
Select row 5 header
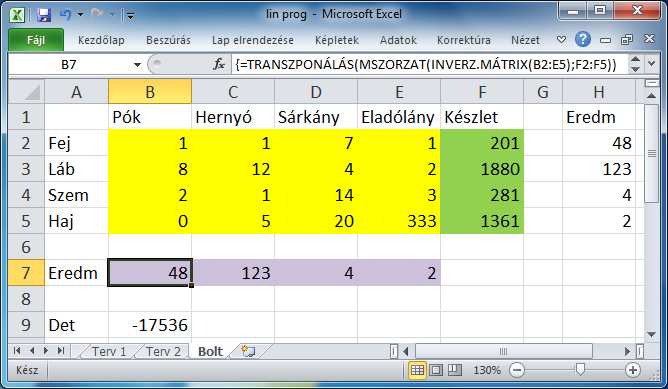(x=26, y=221)
